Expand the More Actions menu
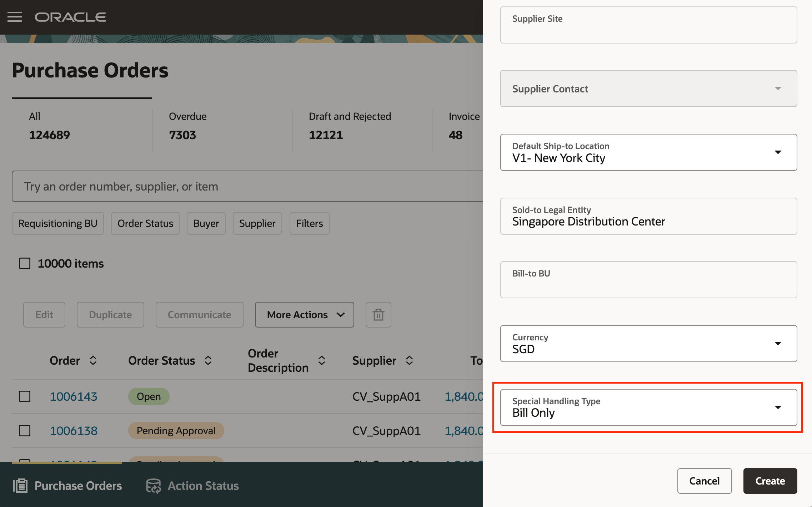 click(x=304, y=315)
